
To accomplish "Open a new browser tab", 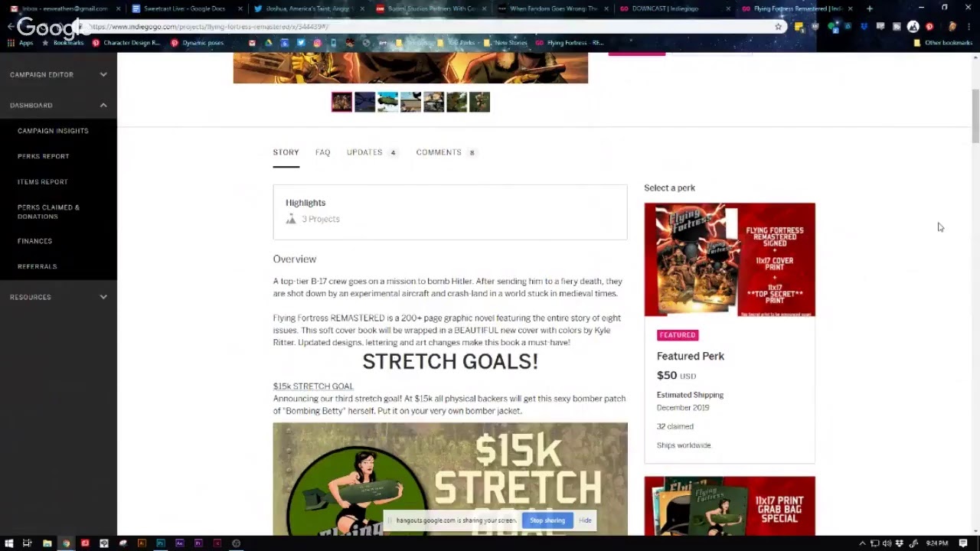I will tap(869, 9).
